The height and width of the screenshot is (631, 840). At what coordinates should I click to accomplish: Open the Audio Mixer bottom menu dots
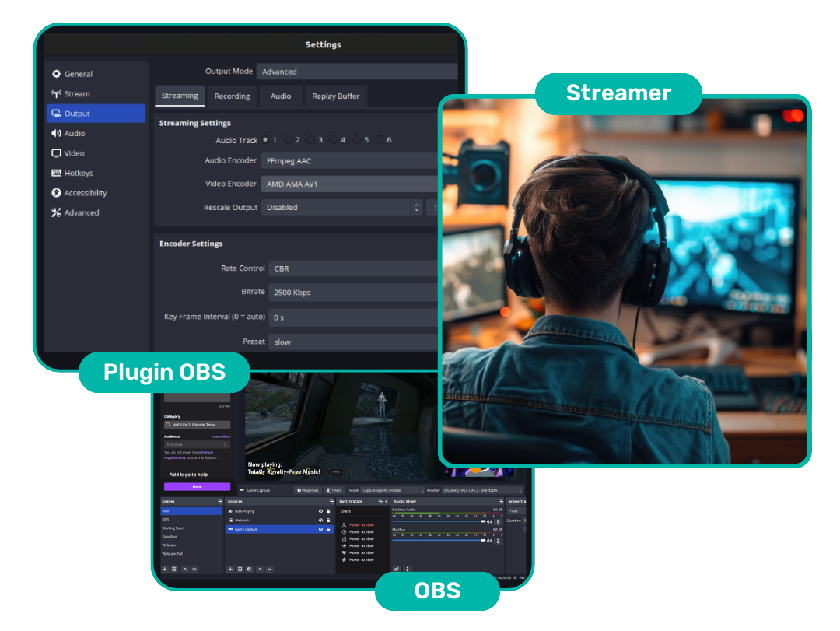(x=407, y=570)
